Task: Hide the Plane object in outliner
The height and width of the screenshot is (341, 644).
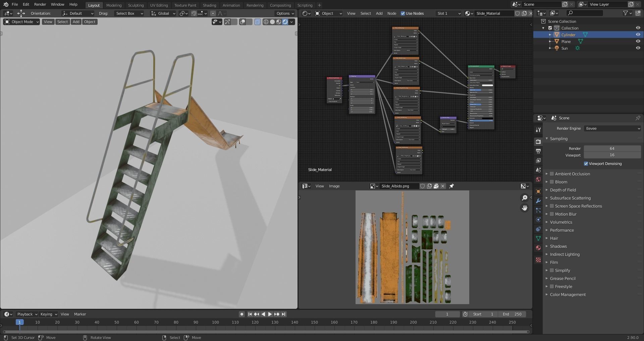Action: [638, 41]
